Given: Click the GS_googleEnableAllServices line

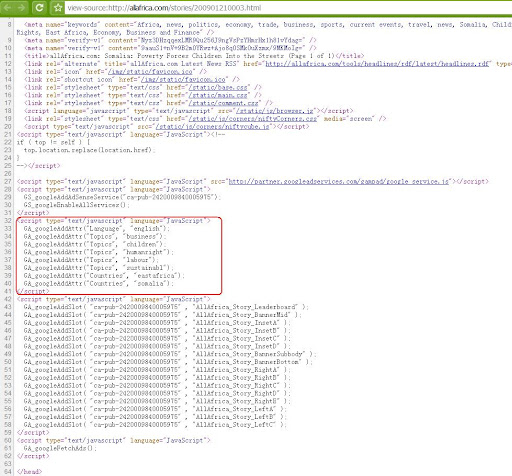Looking at the screenshot, I should point(76,205).
